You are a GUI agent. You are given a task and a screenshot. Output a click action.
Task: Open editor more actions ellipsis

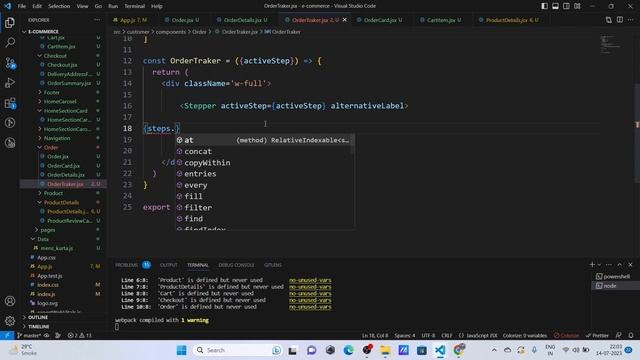pyautogui.click(x=631, y=20)
